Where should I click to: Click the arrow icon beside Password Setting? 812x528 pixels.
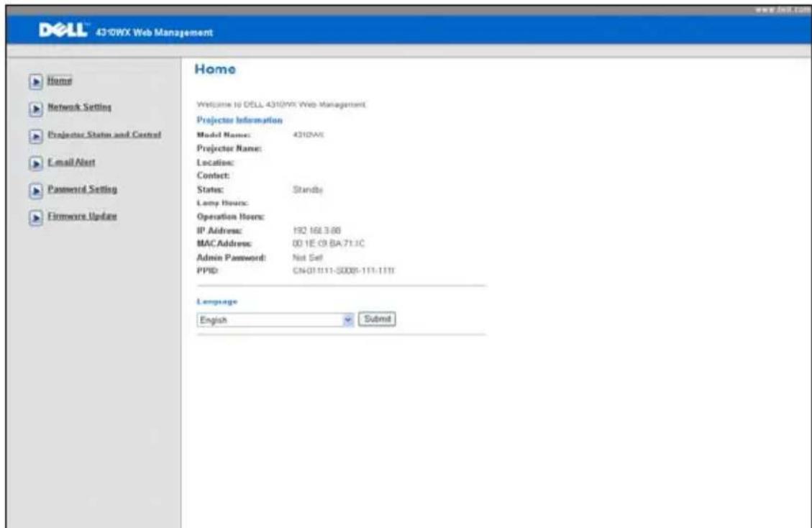pyautogui.click(x=36, y=191)
